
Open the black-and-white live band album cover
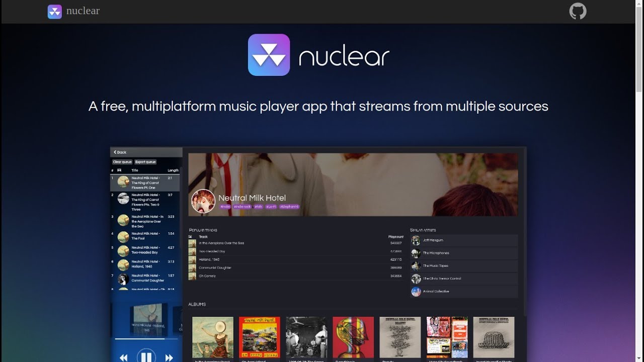pos(306,337)
